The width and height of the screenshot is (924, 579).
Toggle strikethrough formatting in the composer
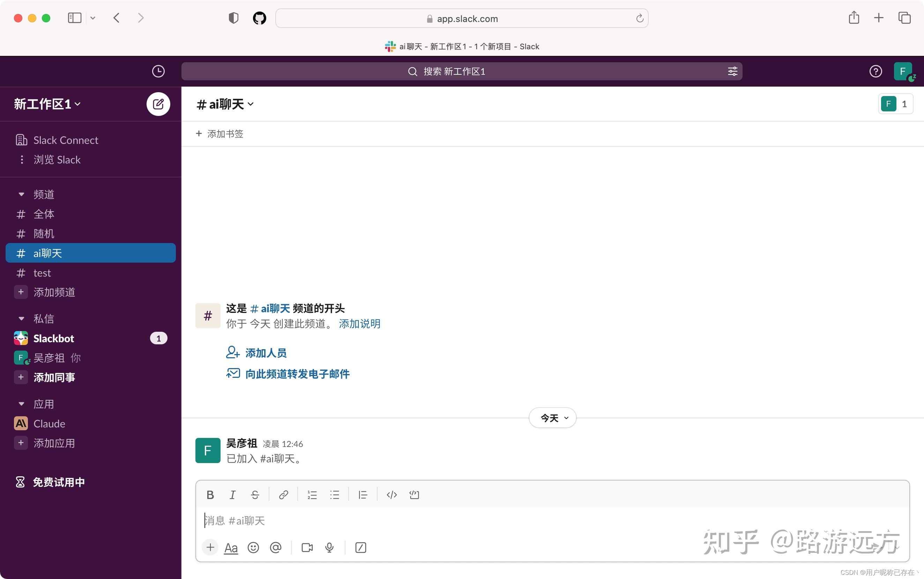point(255,494)
